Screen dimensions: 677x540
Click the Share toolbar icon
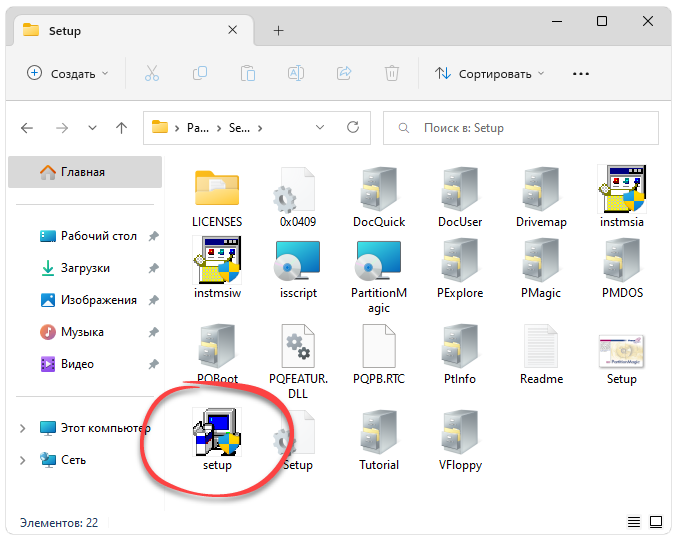pyautogui.click(x=344, y=73)
